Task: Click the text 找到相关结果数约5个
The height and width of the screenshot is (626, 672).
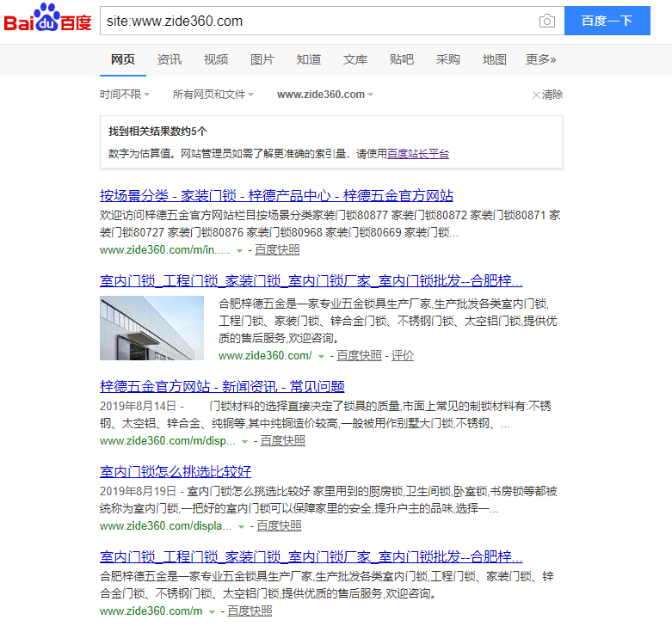Action: (157, 132)
